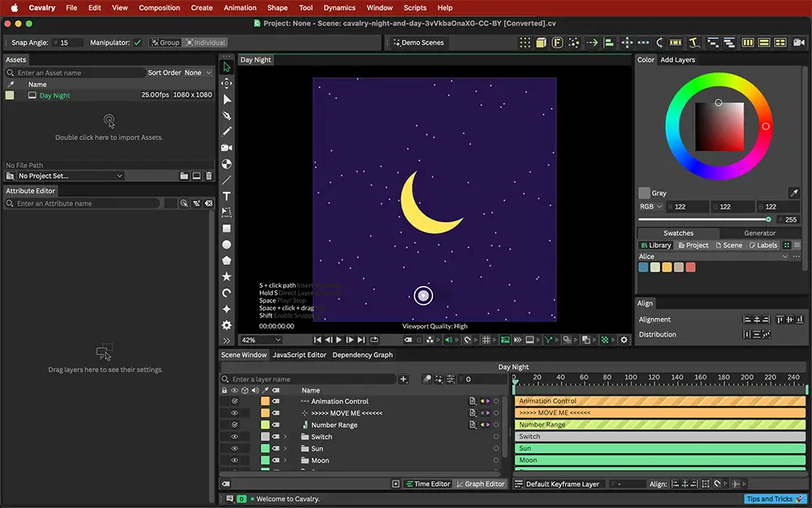
Task: Hide the Moon layer with its eye icon
Action: pyautogui.click(x=235, y=460)
